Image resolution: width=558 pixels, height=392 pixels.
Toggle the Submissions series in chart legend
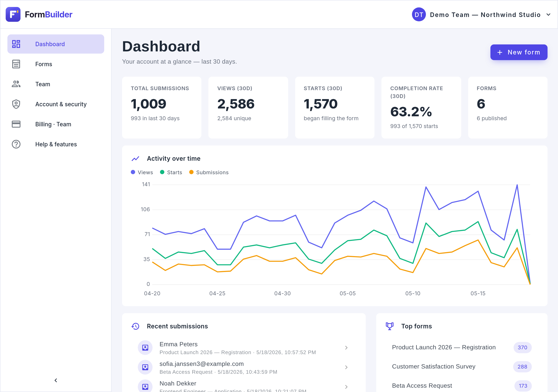pos(209,172)
